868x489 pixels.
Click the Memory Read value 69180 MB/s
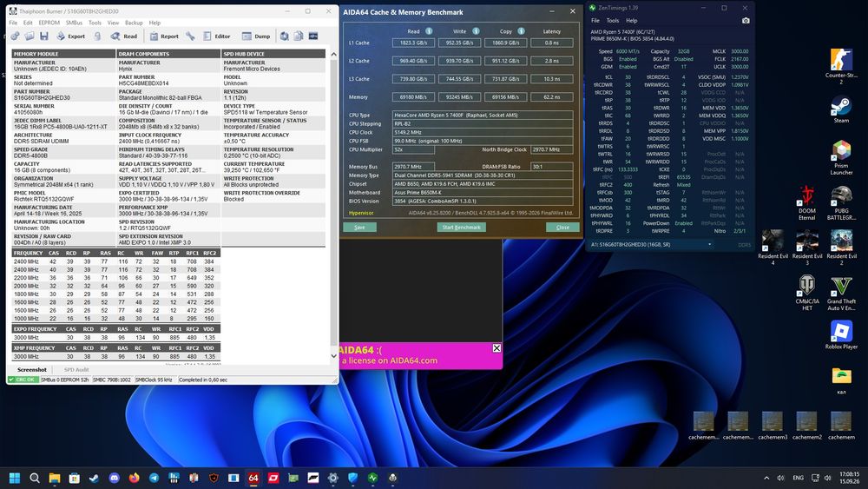coord(413,97)
